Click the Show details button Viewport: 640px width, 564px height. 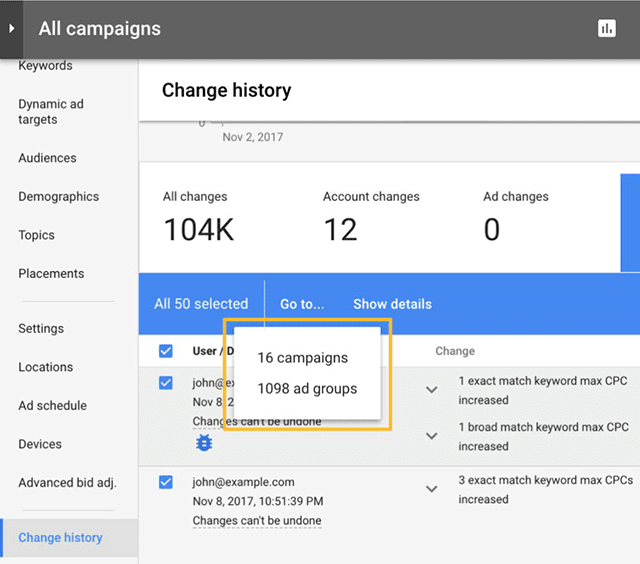[392, 304]
